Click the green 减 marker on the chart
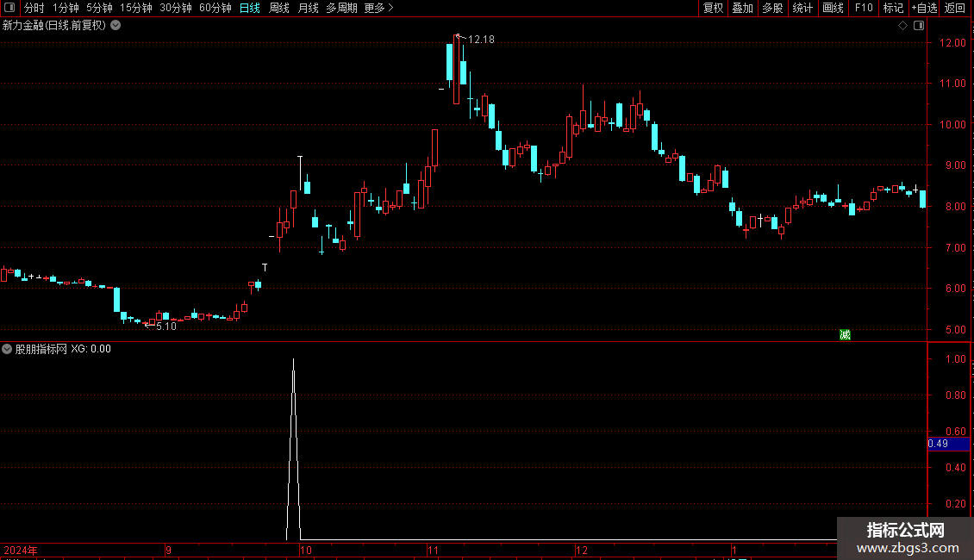Viewport: 974px width, 560px height. [845, 334]
